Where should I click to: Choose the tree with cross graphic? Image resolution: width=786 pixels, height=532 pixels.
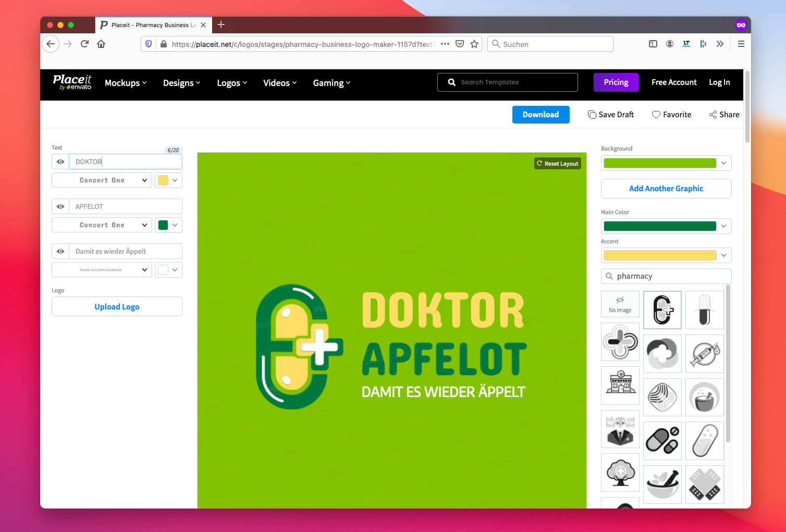click(620, 473)
